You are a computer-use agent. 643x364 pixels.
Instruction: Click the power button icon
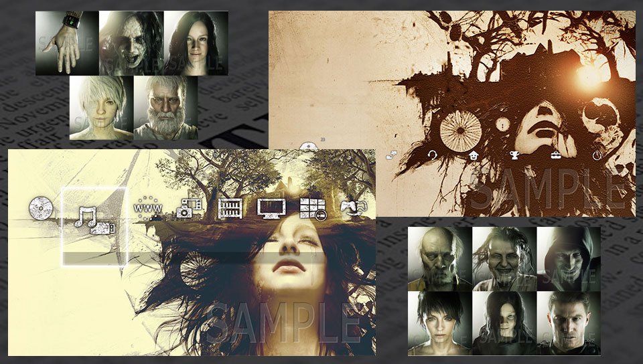tap(597, 155)
